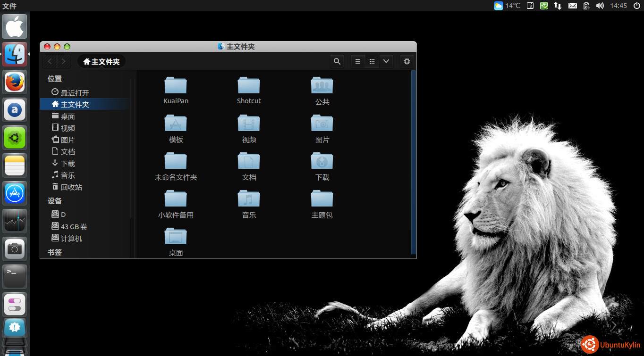Launch Firefox from the dock

15,82
